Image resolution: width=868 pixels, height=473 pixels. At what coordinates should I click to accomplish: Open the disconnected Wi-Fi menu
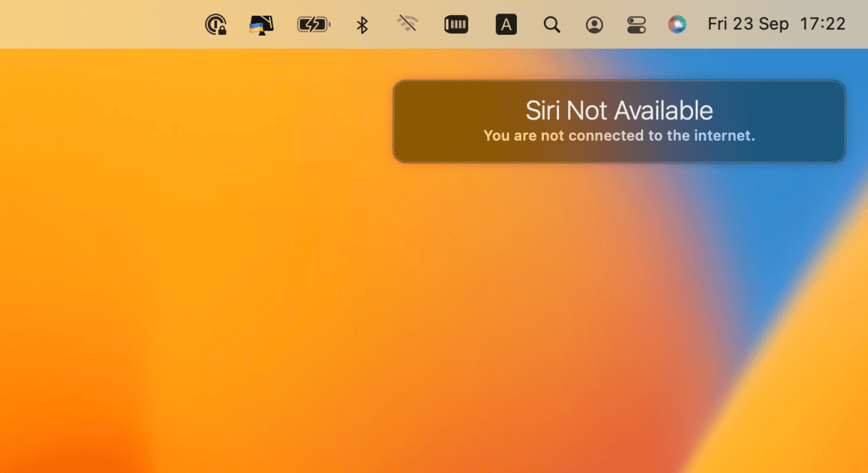408,24
